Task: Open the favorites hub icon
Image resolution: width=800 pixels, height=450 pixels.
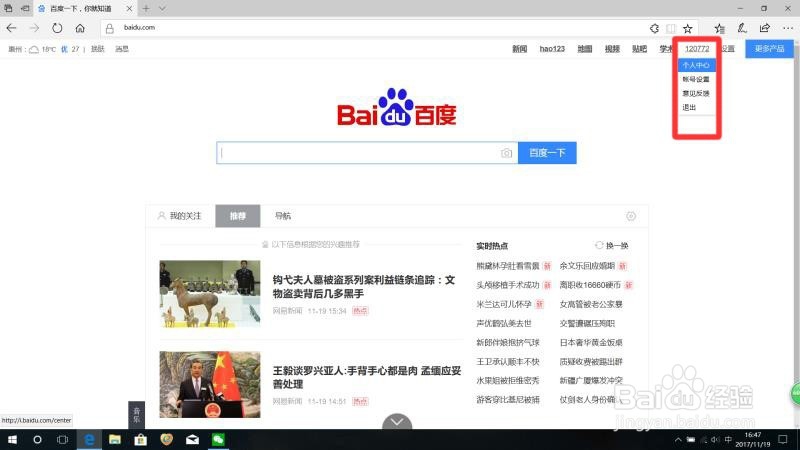Action: coord(719,29)
